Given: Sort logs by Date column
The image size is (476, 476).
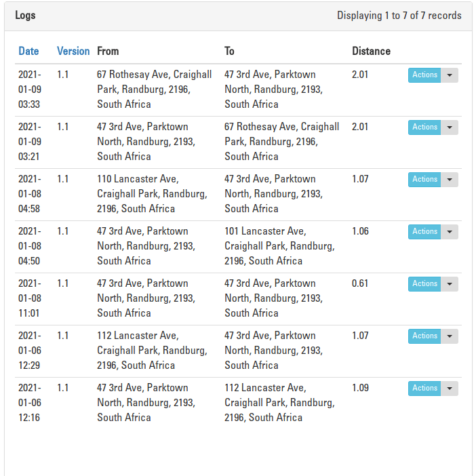Looking at the screenshot, I should point(28,51).
